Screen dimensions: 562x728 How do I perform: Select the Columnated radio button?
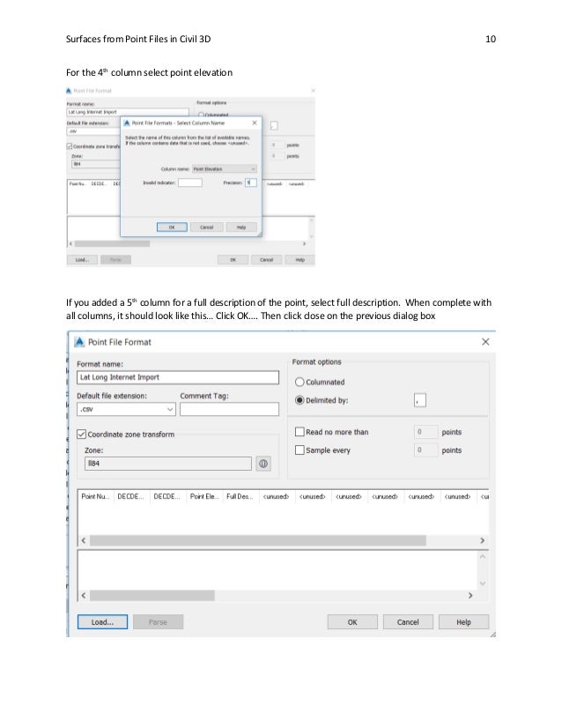click(x=299, y=382)
